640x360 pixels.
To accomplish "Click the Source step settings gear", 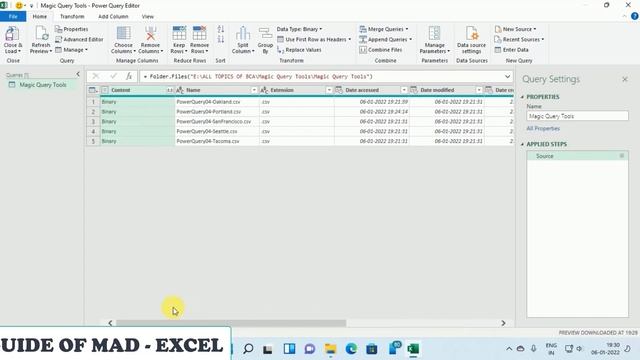I will click(x=622, y=156).
